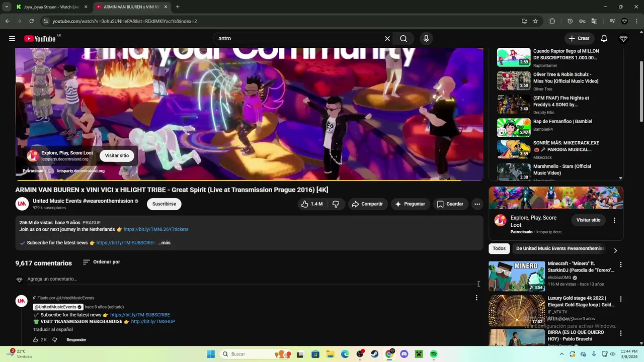
Task: Open more actions menu beside Guardar
Action: click(477, 204)
